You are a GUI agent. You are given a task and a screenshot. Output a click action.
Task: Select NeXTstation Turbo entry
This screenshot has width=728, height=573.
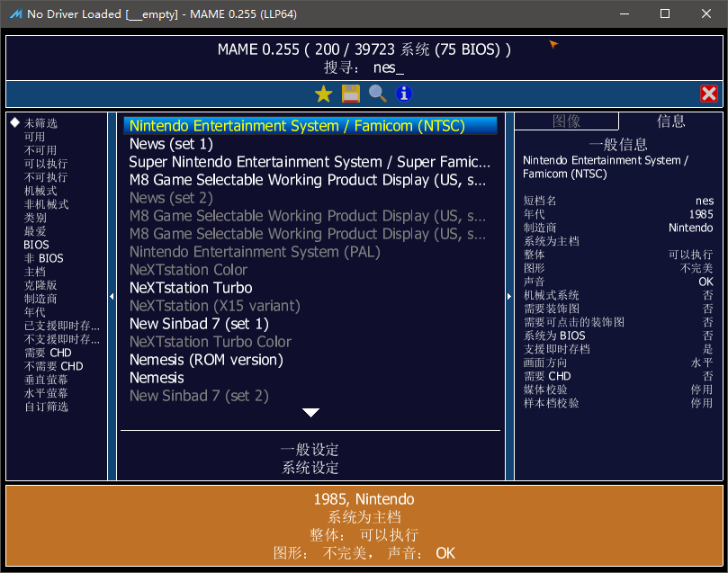click(x=310, y=288)
